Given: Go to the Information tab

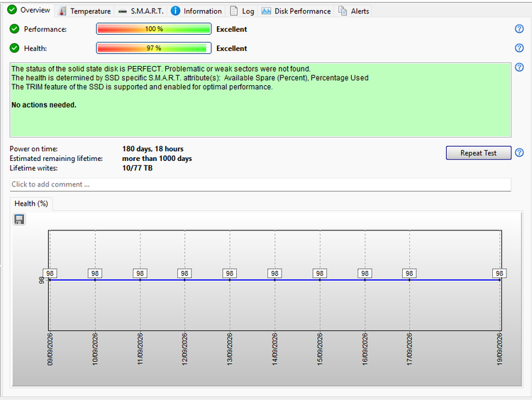Looking at the screenshot, I should 196,11.
